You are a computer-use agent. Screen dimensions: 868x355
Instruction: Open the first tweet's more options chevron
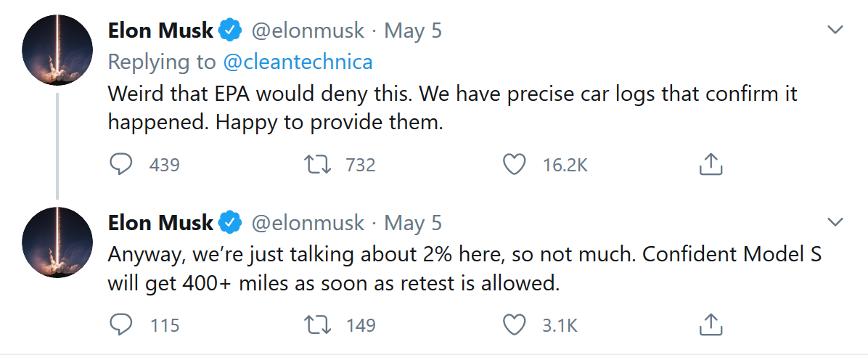[x=836, y=30]
